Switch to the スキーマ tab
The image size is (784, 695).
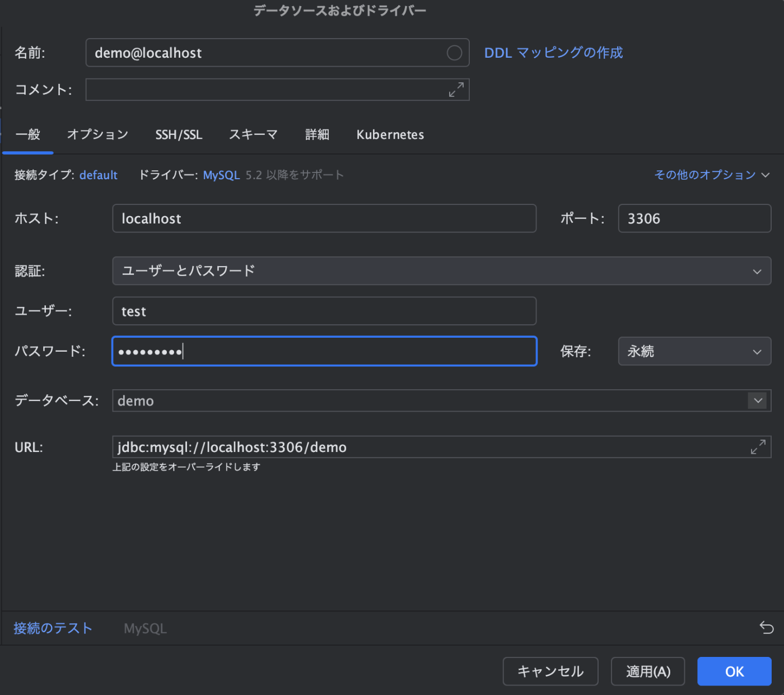click(253, 134)
